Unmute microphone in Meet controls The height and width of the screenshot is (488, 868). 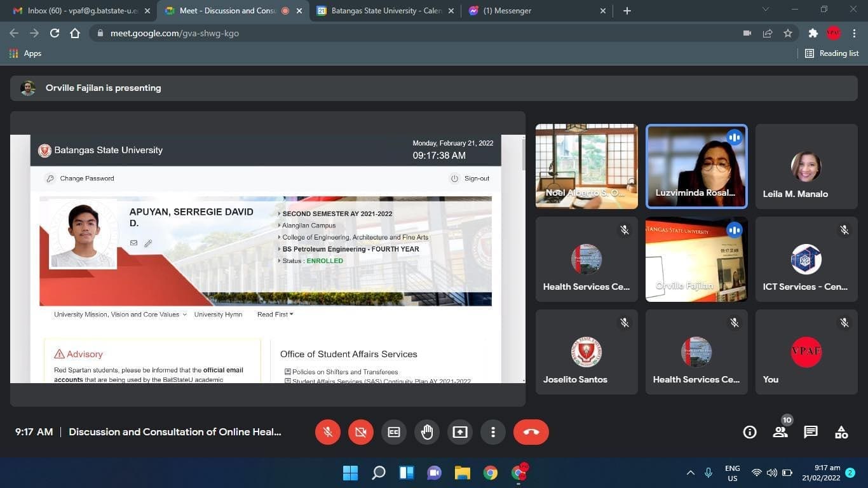coord(328,432)
